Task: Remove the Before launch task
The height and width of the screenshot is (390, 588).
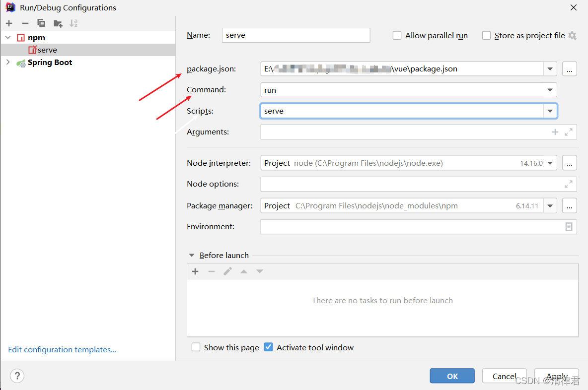Action: (212, 271)
